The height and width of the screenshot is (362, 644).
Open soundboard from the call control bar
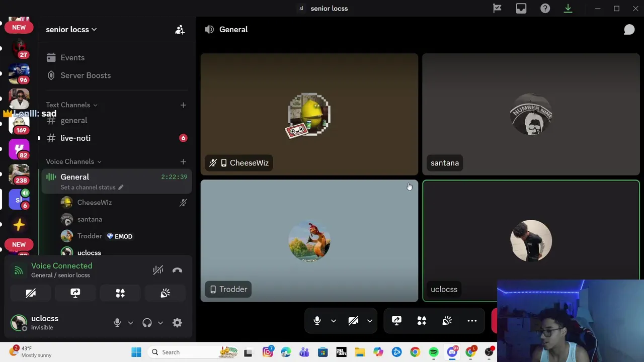tap(447, 321)
